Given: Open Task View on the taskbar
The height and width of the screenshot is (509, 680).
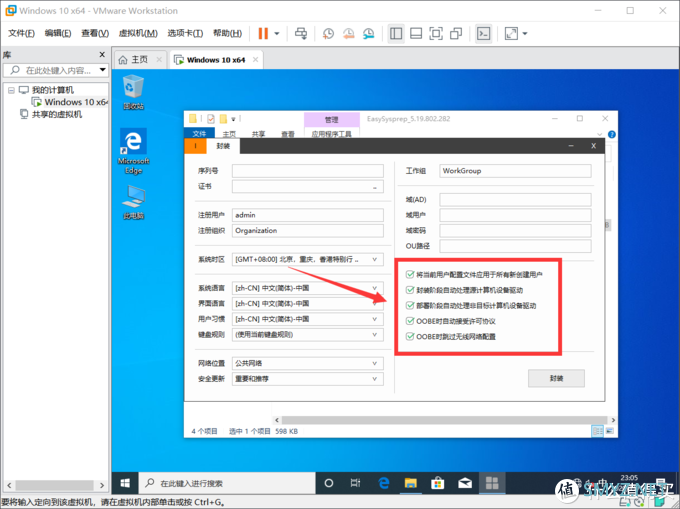Looking at the screenshot, I should click(355, 483).
